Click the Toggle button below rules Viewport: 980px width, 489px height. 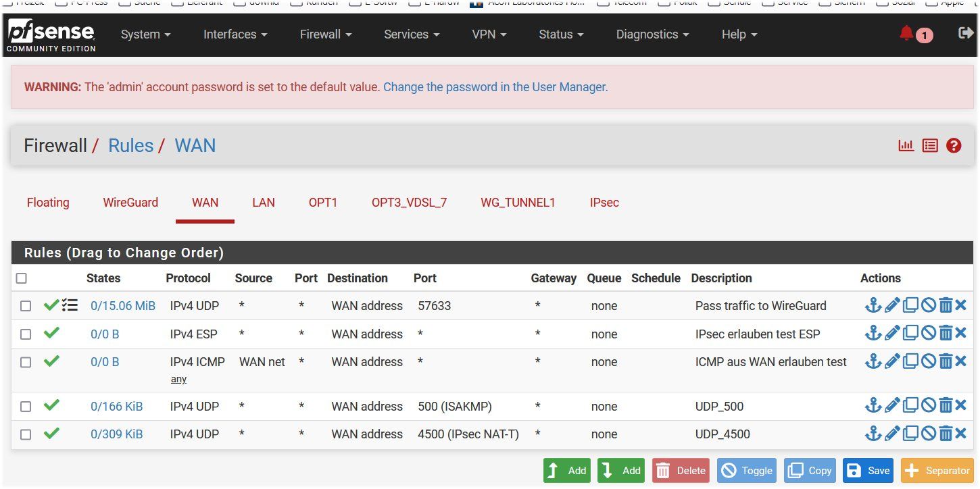click(x=748, y=470)
